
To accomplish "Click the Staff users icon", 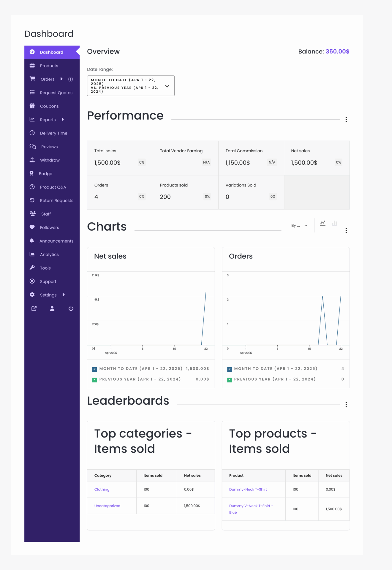I will click(33, 214).
